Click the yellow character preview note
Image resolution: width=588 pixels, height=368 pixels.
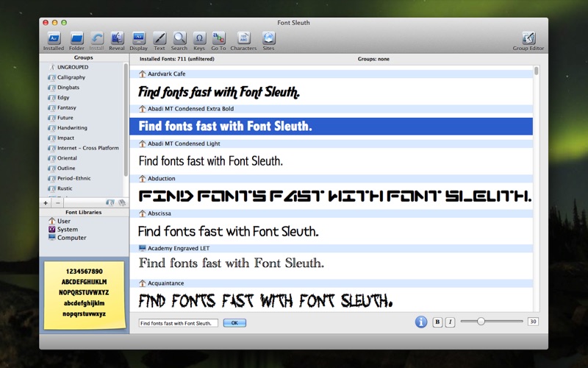[84, 295]
